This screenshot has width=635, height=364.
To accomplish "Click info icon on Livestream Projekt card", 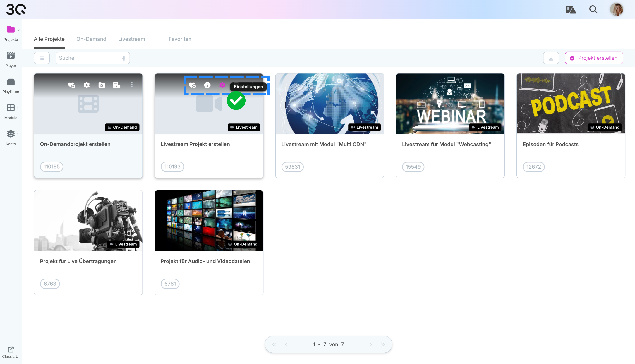I will pos(207,85).
